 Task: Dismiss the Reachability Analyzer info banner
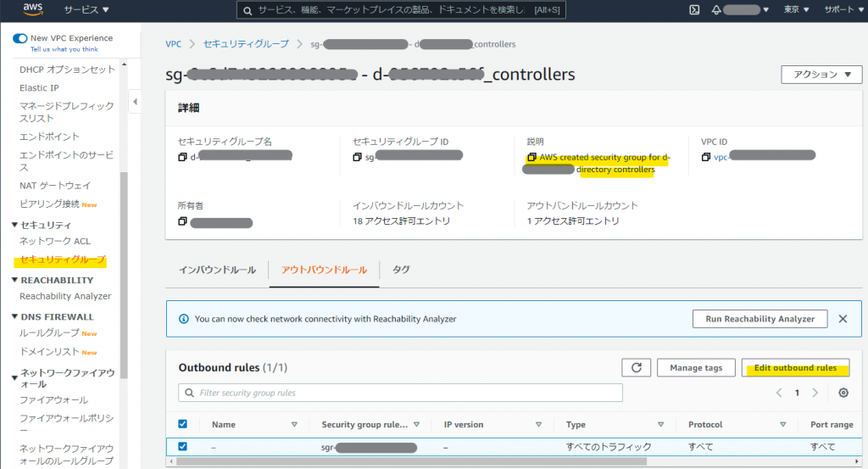pyautogui.click(x=843, y=319)
